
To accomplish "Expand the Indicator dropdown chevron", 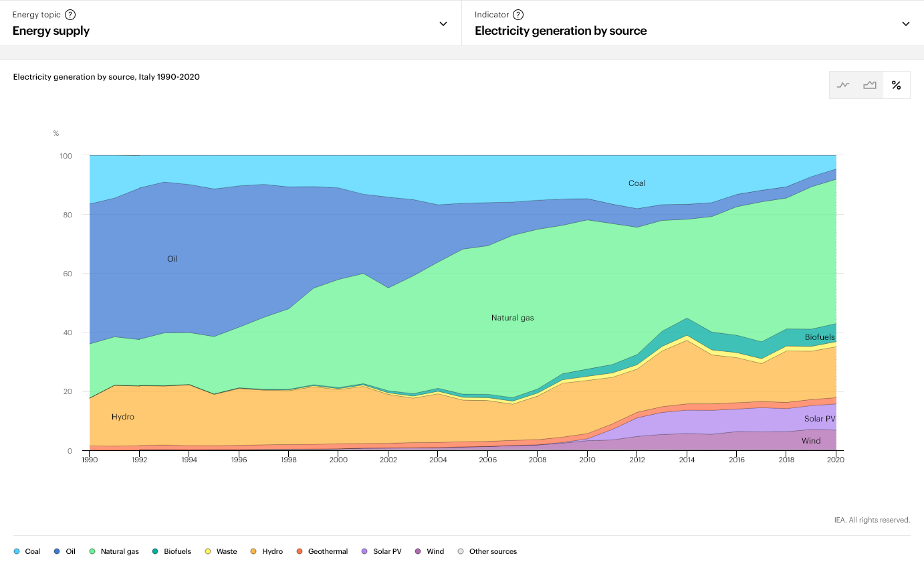I will pyautogui.click(x=906, y=23).
